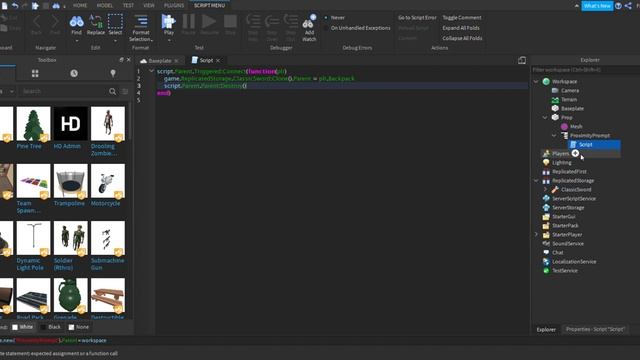Click Collapse All Folds action
640x360 pixels.
click(x=462, y=38)
